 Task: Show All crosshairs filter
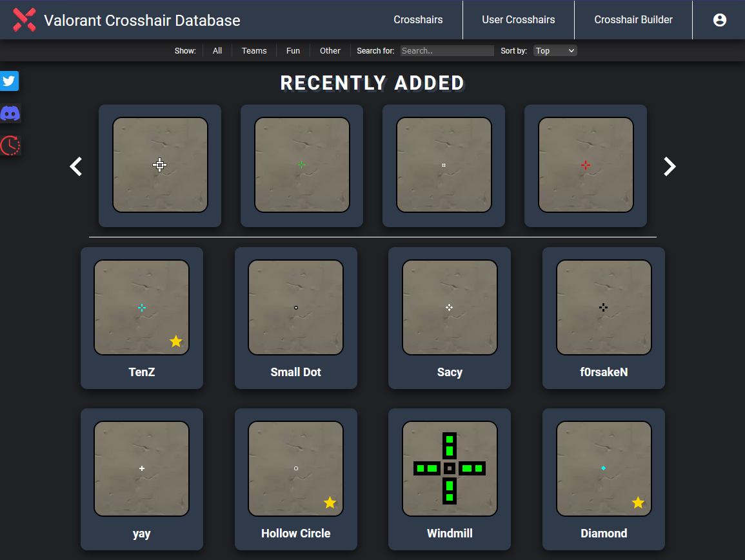(x=217, y=51)
